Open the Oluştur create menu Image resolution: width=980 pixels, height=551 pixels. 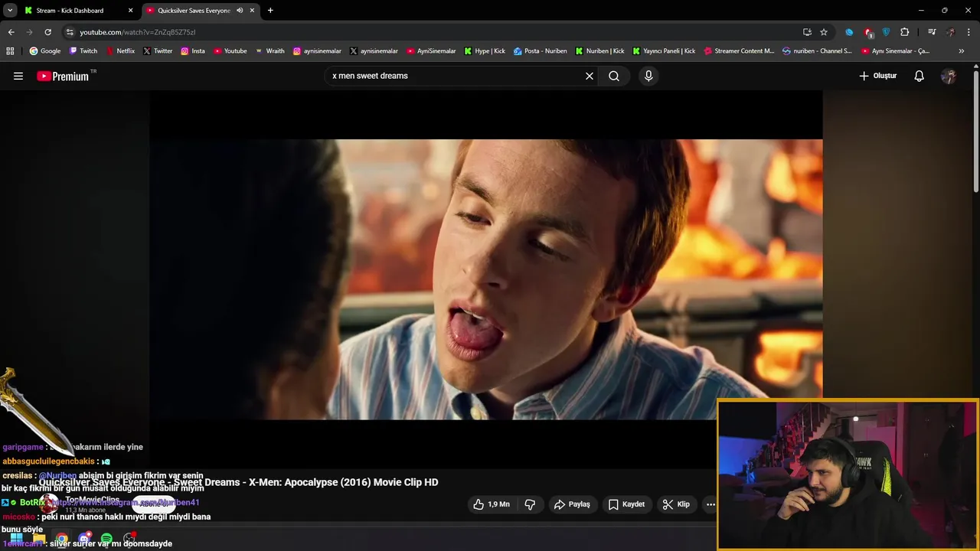(877, 76)
